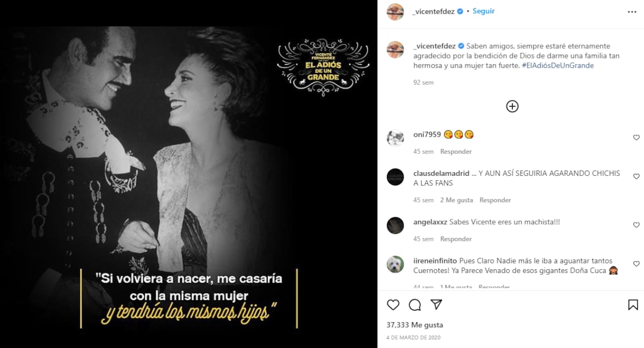Reply to oni7959's comment
644x348 pixels.
tap(456, 152)
